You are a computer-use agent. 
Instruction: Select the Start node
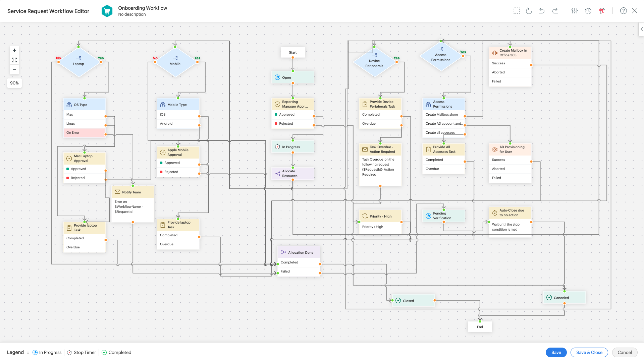tap(292, 52)
